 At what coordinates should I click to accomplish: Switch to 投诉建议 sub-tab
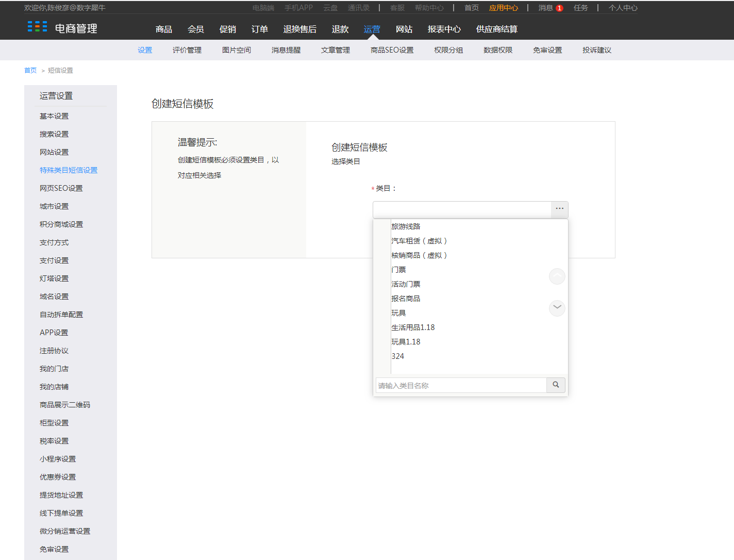coord(597,50)
